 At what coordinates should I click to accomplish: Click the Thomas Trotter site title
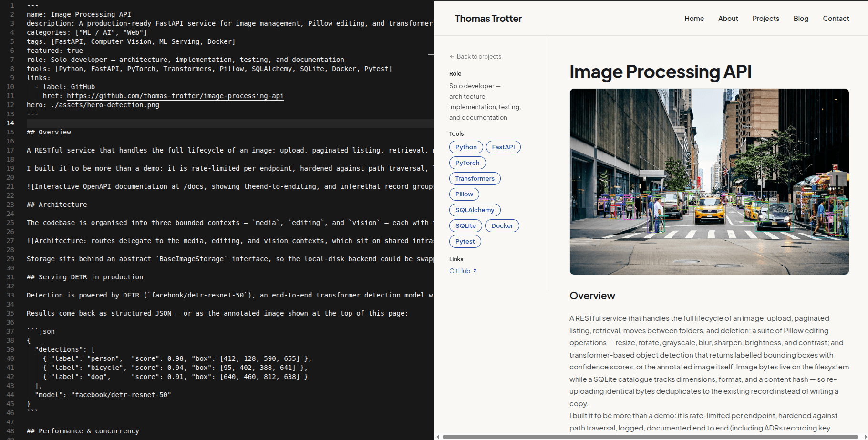[488, 19]
